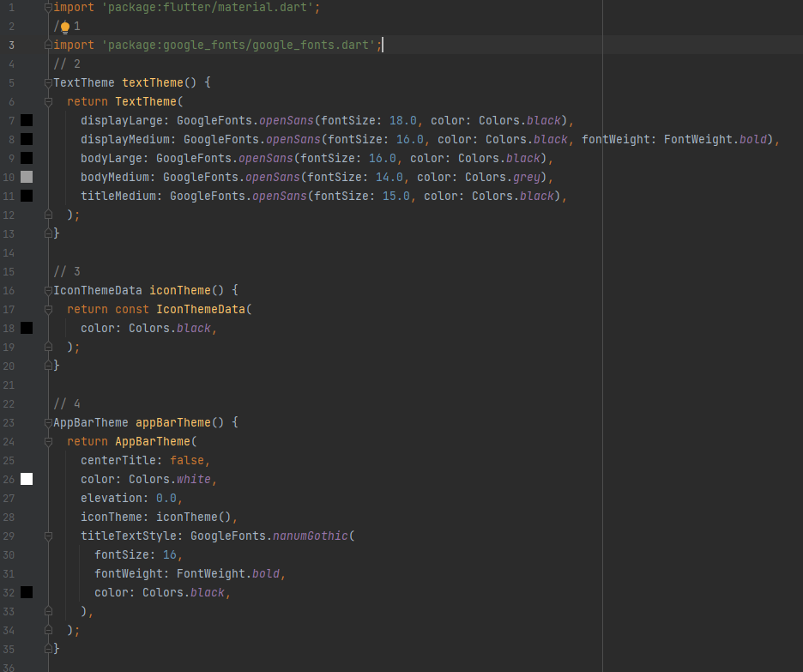Click the '// 3' comment
The width and height of the screenshot is (803, 672).
tap(67, 271)
